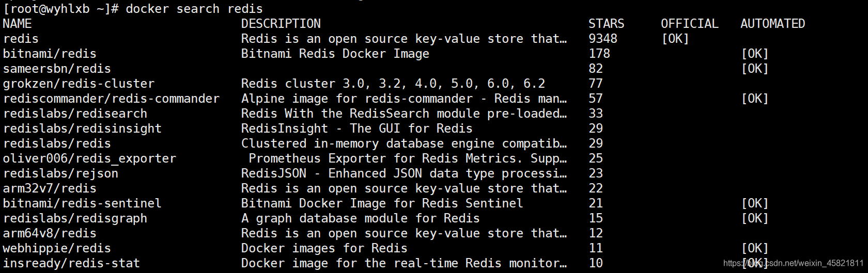Click the automated [OK] for bitnami/redis
Image resolution: width=868 pixels, height=273 pixels.
click(755, 54)
